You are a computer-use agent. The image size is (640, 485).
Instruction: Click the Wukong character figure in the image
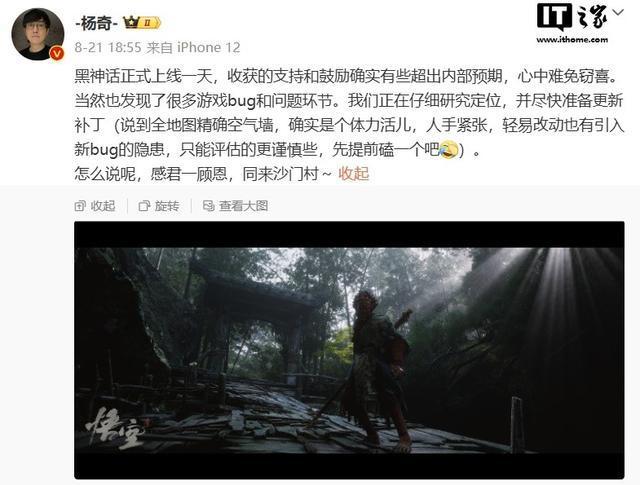point(378,367)
